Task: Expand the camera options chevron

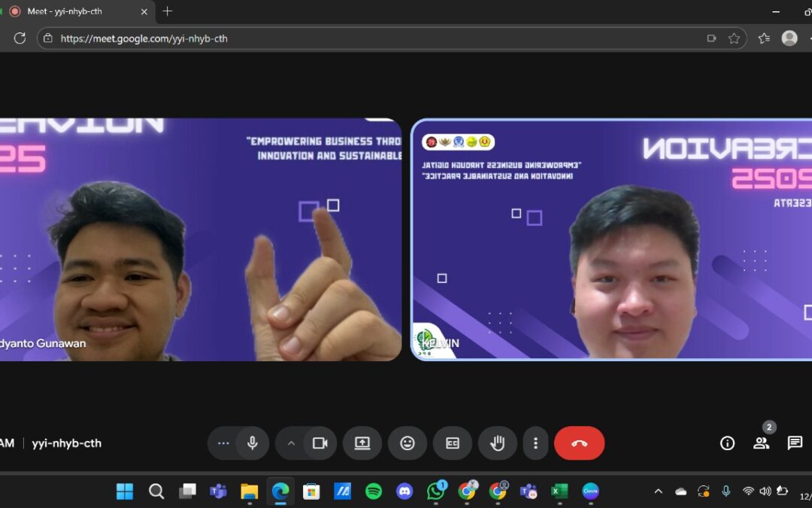Action: point(292,443)
